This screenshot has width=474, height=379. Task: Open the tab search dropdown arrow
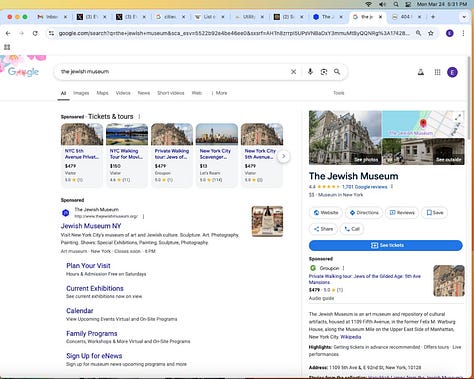(464, 17)
